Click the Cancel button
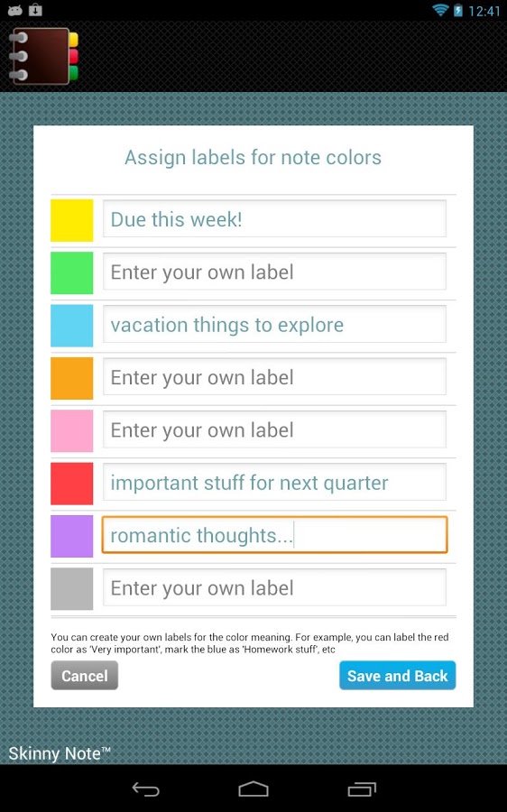 [x=85, y=675]
